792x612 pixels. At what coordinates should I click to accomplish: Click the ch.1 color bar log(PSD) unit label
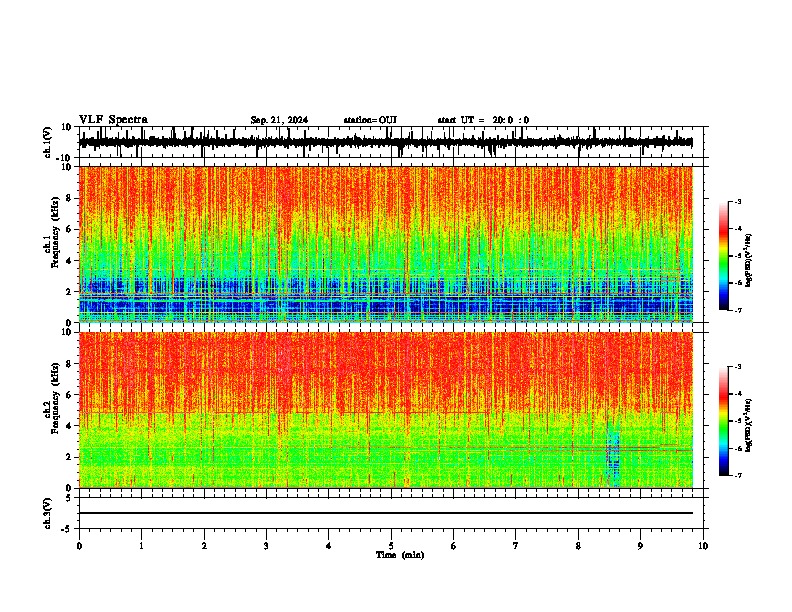[x=748, y=260]
